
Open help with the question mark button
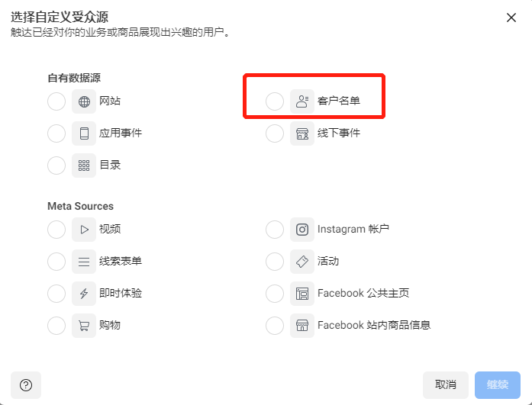pos(26,385)
